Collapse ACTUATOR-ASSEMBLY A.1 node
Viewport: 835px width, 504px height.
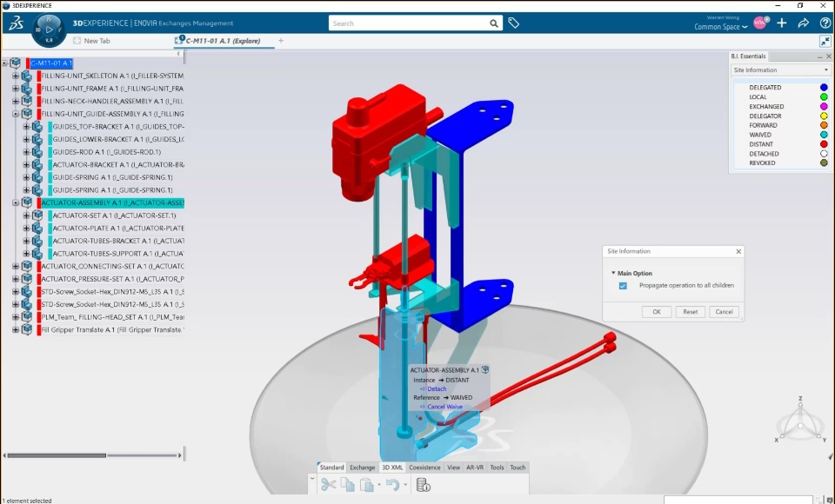pos(16,202)
